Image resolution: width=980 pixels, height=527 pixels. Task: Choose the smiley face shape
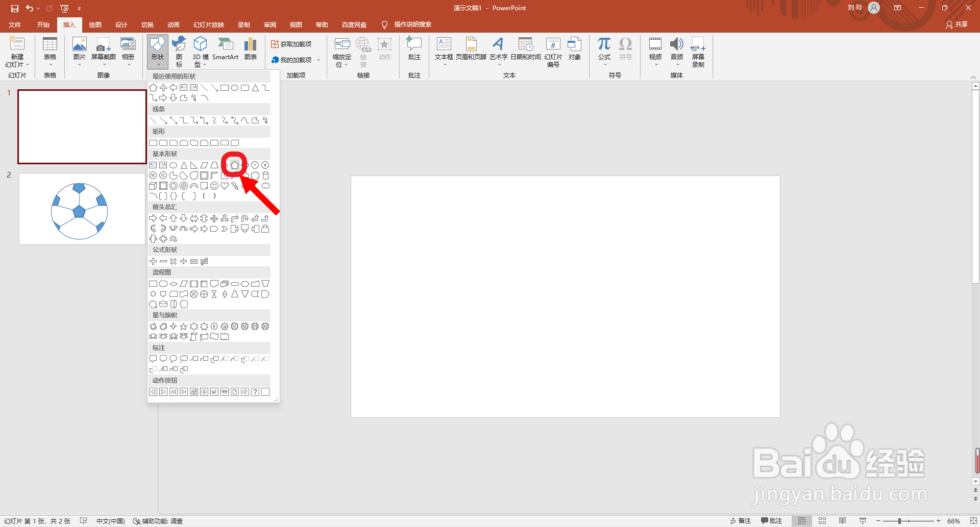pos(214,186)
